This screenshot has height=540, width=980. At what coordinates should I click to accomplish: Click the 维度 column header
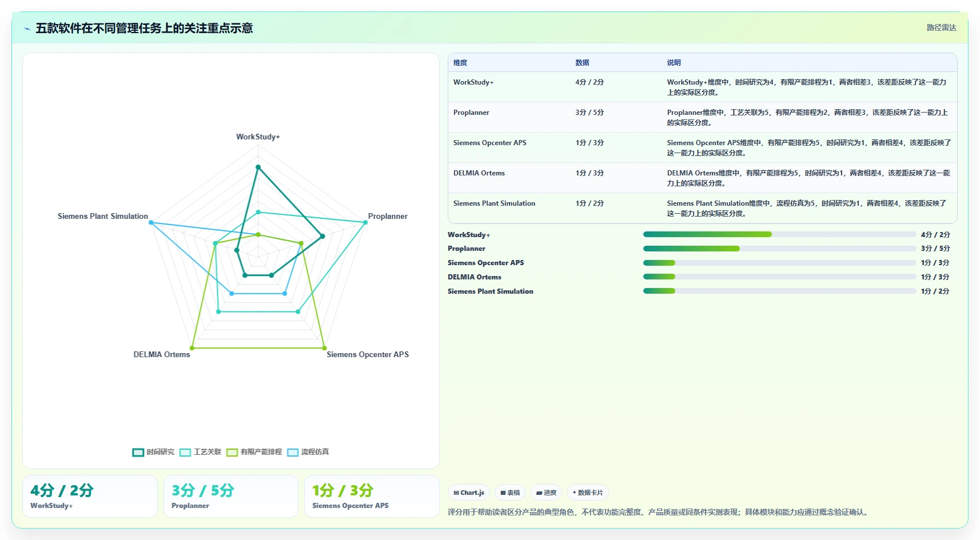460,63
